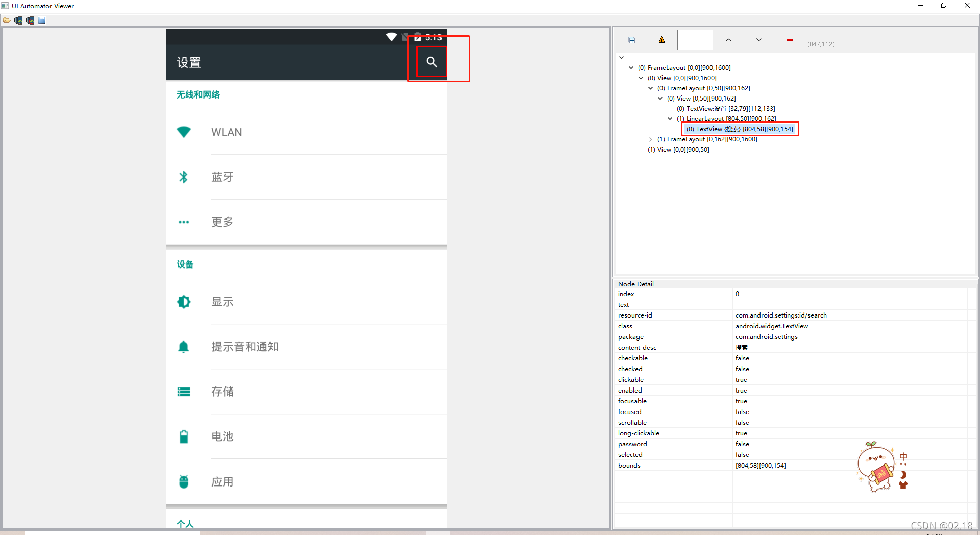Click the UI Automator Viewer title bar app icon

click(5, 6)
